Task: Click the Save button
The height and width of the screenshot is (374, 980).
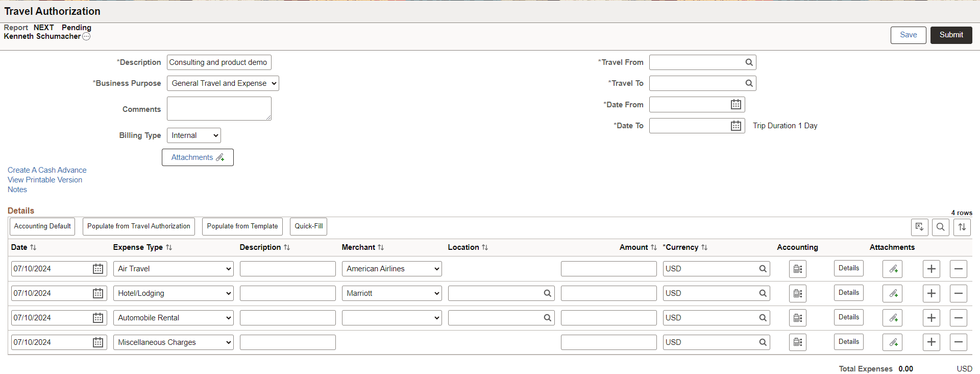Action: pyautogui.click(x=909, y=35)
